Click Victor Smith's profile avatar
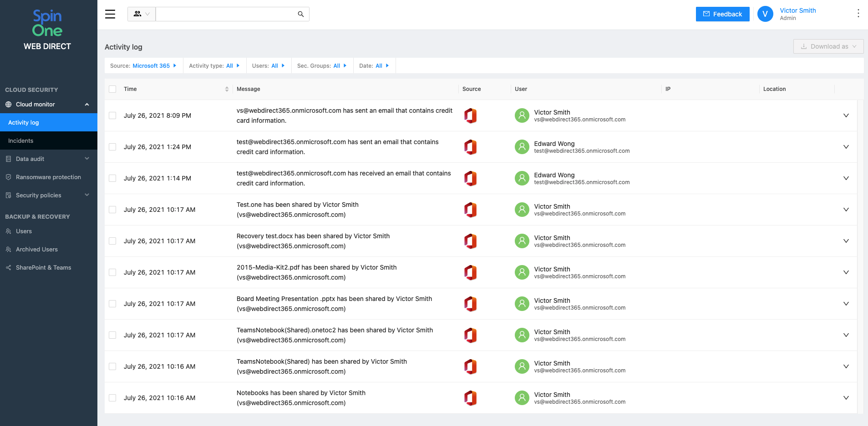This screenshot has height=426, width=868. pos(765,14)
